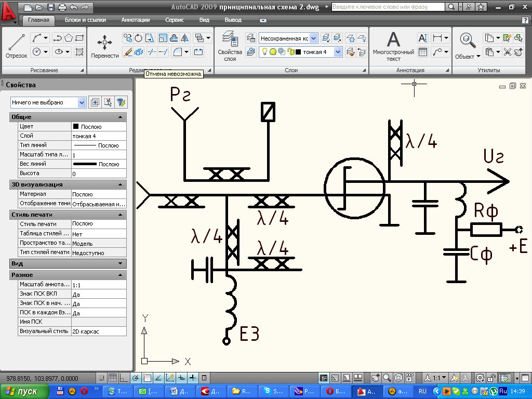
Task: Toggle grid display in status bar
Action: pos(112,378)
